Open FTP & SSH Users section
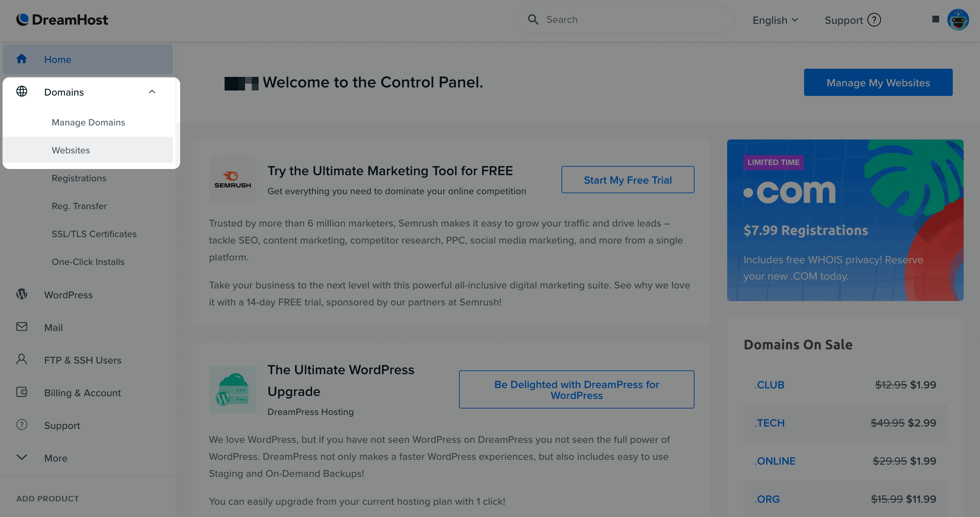 83,360
